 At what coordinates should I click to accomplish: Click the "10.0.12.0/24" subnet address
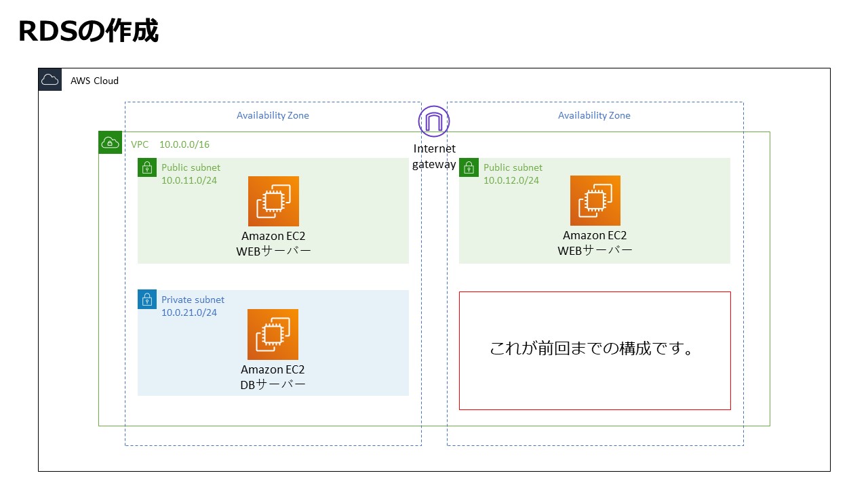pyautogui.click(x=511, y=180)
